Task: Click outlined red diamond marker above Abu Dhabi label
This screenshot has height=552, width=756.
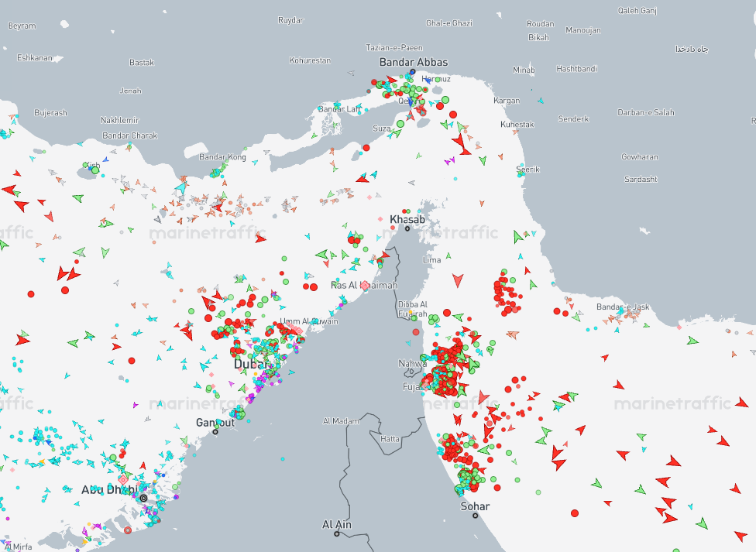Action: 123,480
